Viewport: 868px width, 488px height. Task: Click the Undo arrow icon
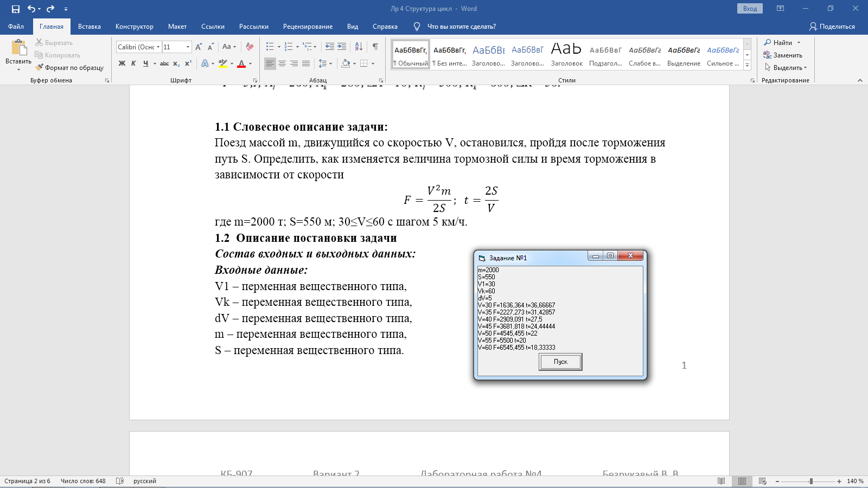(31, 9)
